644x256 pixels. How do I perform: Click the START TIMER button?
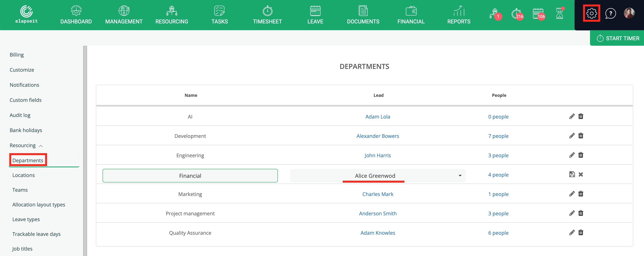click(617, 38)
